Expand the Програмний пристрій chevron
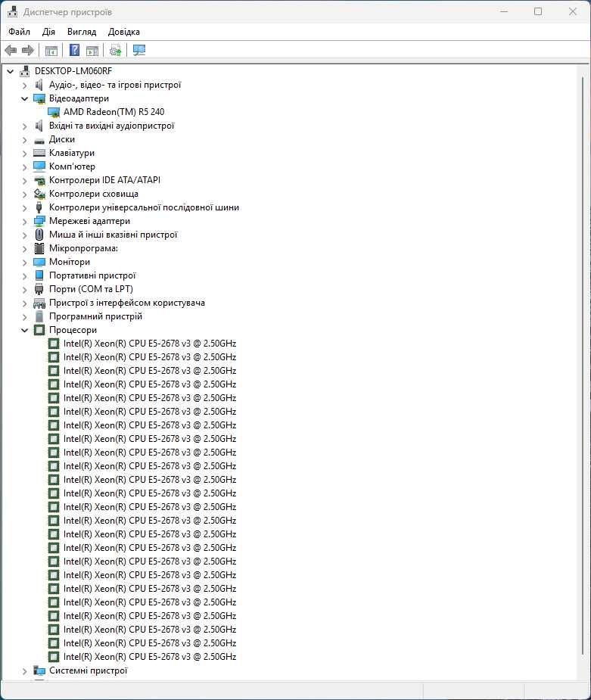 [24, 317]
